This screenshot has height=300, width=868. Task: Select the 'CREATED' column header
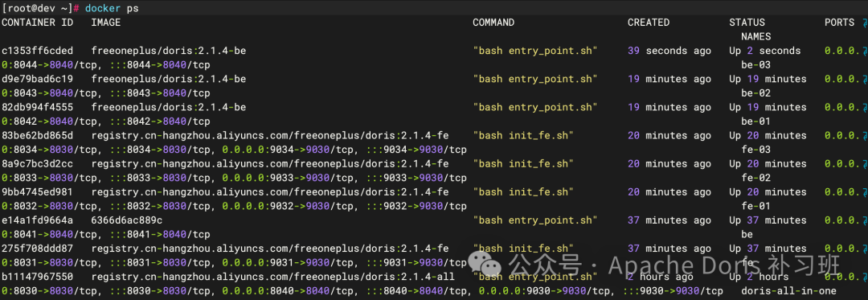[x=649, y=23]
